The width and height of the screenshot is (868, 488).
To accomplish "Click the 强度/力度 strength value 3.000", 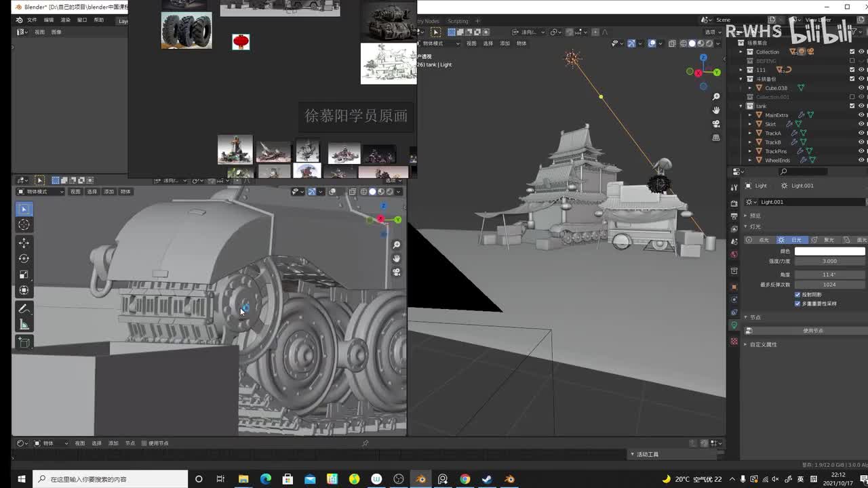I will [830, 261].
